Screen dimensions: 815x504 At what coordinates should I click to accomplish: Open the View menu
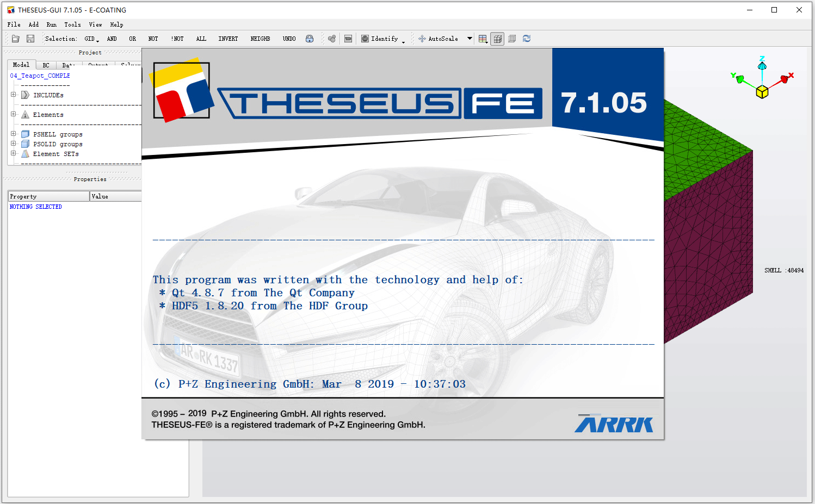click(96, 24)
